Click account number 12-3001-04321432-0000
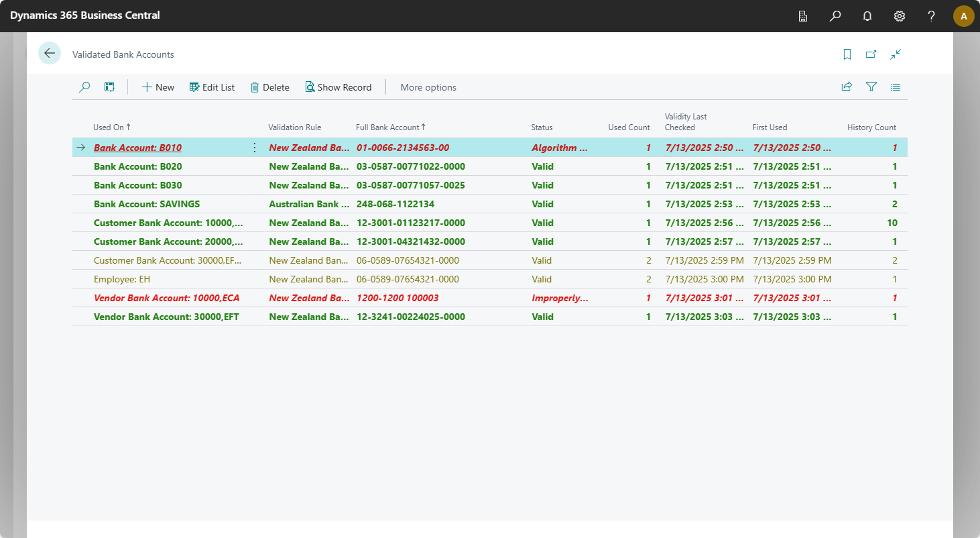This screenshot has height=538, width=980. point(411,241)
